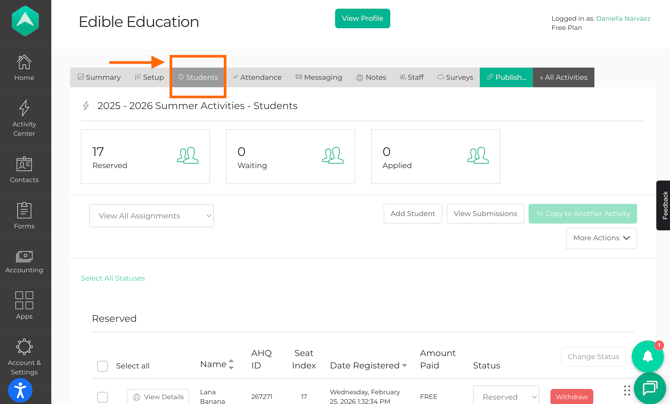Open Forms in the sidebar
This screenshot has width=670, height=404.
point(24,216)
